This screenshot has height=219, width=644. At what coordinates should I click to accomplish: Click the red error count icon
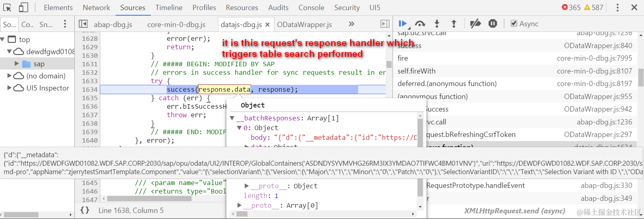click(x=565, y=7)
